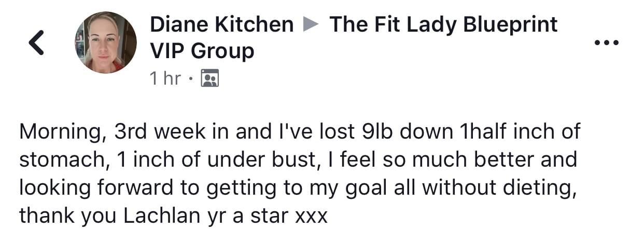Go back using the left arrow
The image size is (644, 243).
36,43
